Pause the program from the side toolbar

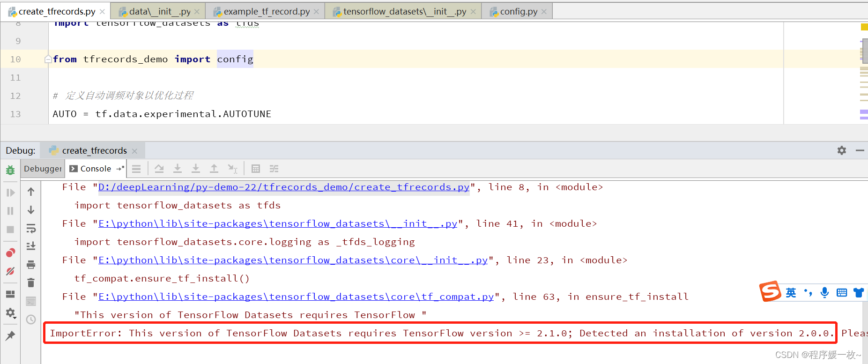[10, 211]
